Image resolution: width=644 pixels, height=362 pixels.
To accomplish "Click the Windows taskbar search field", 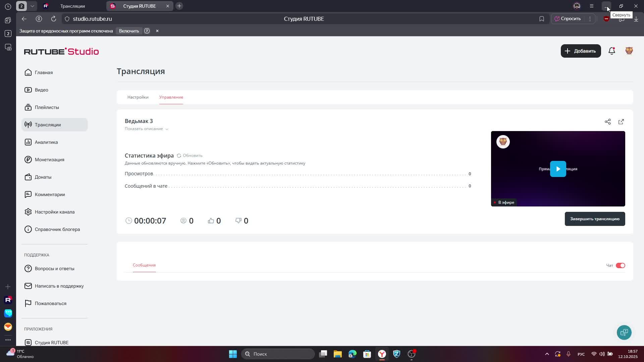I will pos(278,354).
